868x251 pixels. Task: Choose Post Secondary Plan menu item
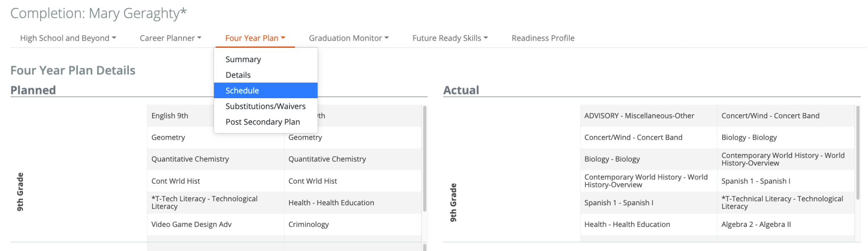pyautogui.click(x=262, y=122)
